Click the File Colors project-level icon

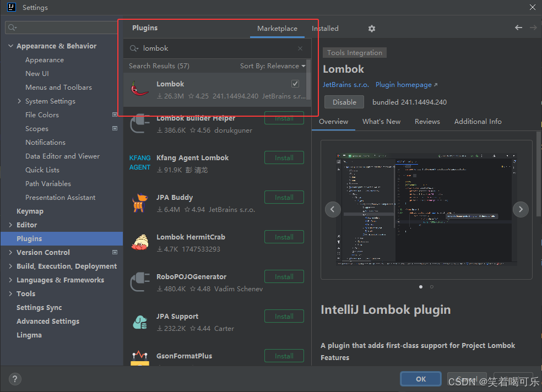(115, 115)
